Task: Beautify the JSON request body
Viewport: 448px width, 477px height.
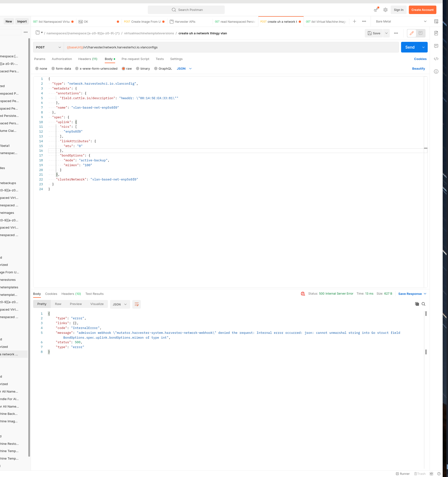Action: (418, 68)
